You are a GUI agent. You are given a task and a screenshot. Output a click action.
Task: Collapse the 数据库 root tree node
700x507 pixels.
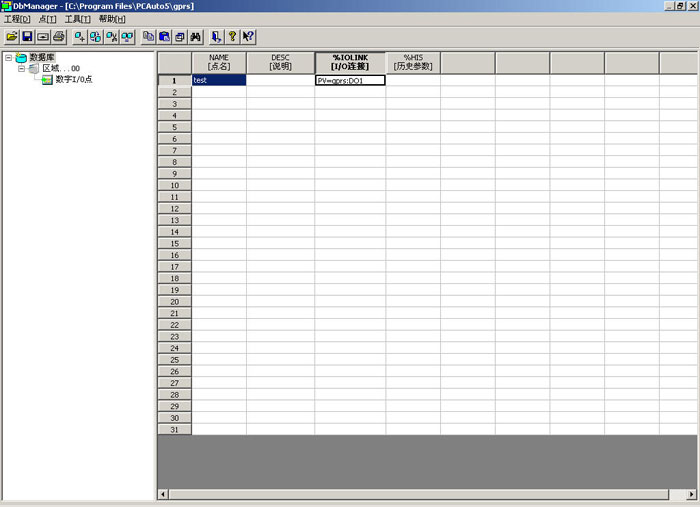pyautogui.click(x=9, y=57)
